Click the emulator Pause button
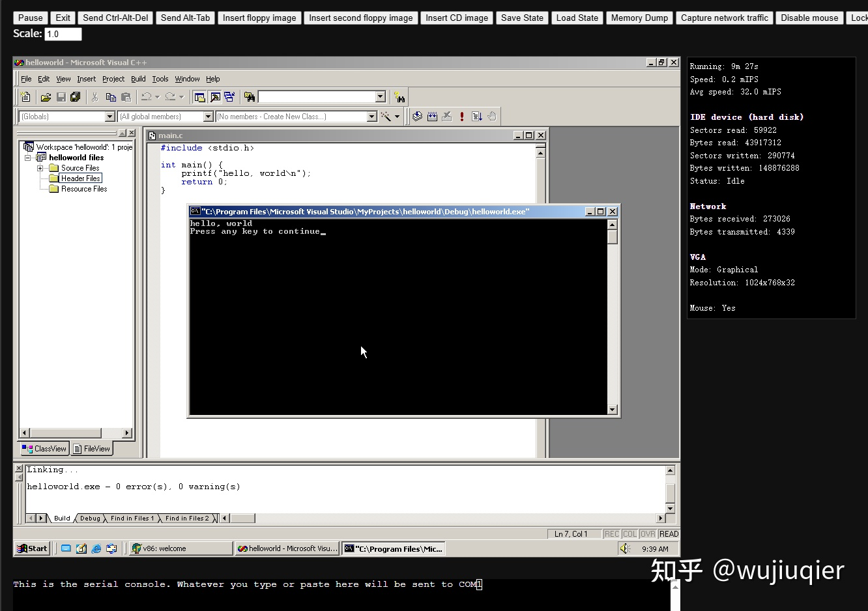 [x=31, y=18]
